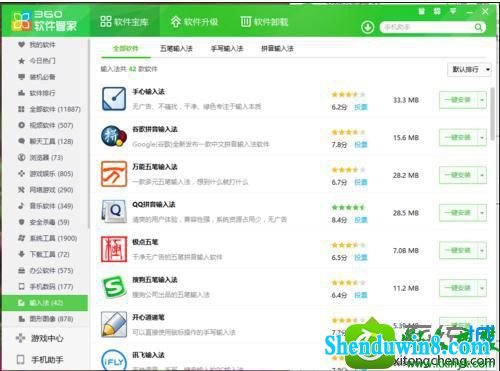This screenshot has width=500, height=371.
Task: Click 投票 link beside 6.5分 rating
Action: coord(361,257)
